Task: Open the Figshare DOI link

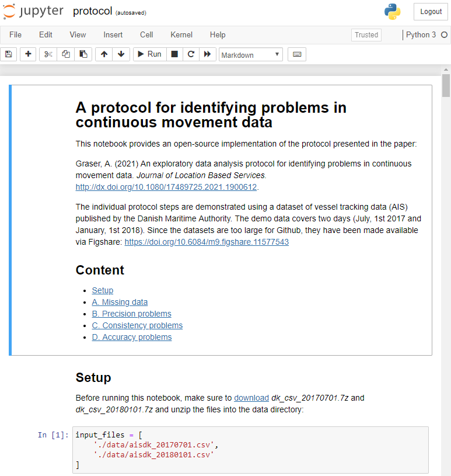Action: pos(207,242)
